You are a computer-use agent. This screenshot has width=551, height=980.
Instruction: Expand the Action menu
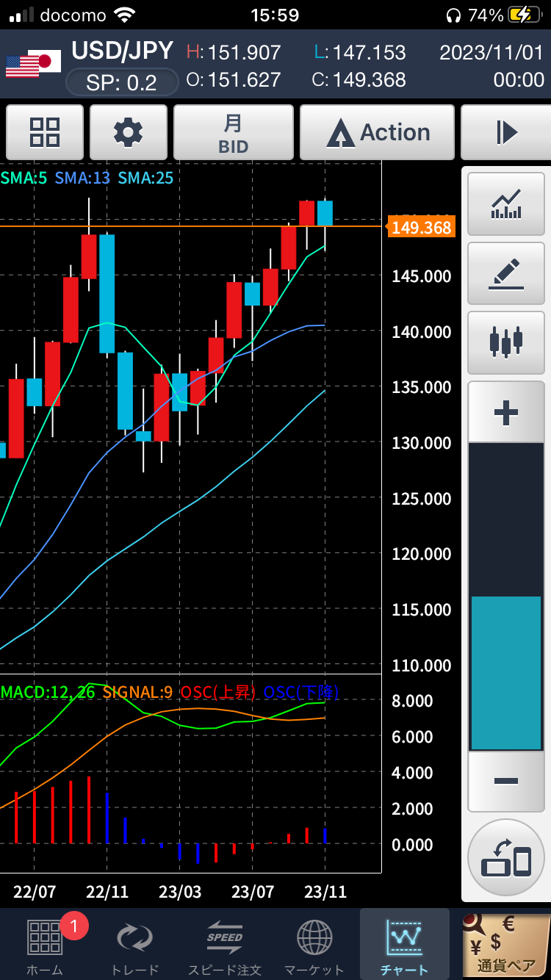coord(378,132)
